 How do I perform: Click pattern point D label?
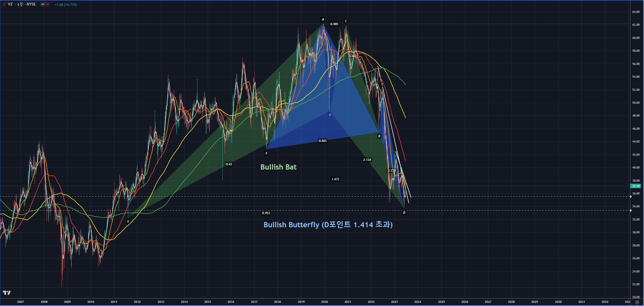[404, 213]
